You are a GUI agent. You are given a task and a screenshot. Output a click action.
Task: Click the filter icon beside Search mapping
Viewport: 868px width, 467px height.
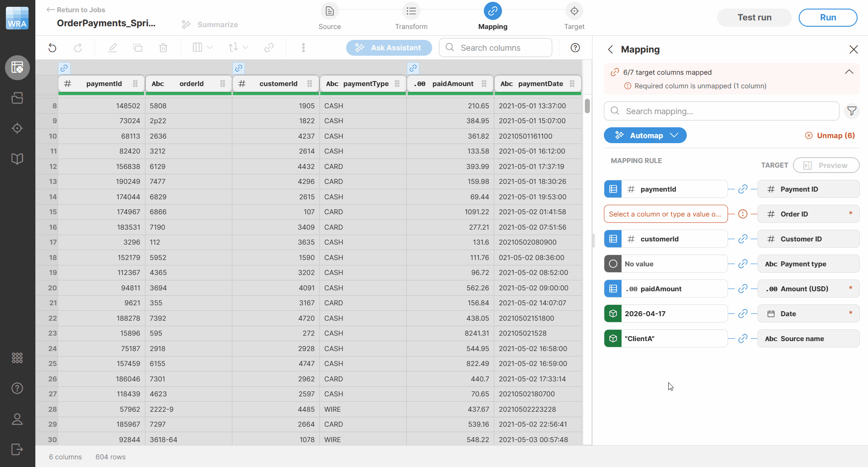coord(852,111)
